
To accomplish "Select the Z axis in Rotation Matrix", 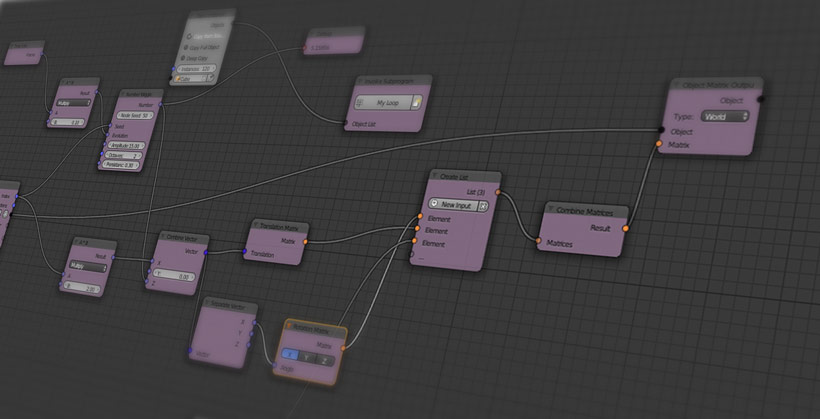I will (x=325, y=360).
